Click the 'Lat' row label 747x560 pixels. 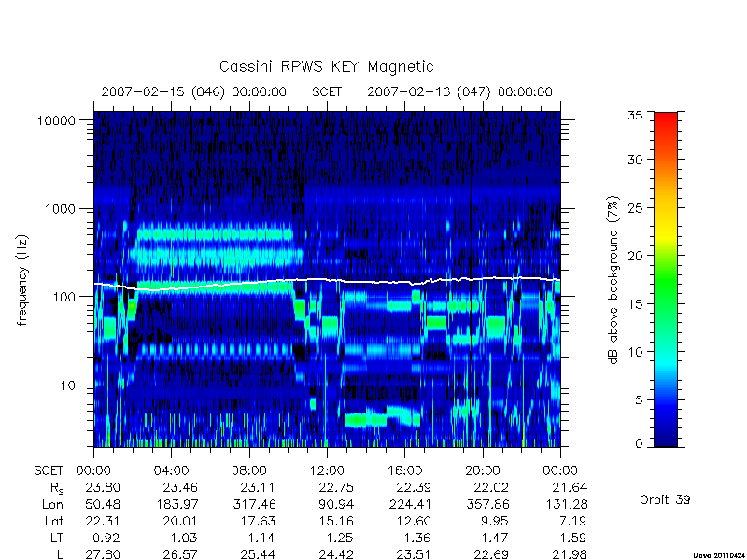(54, 521)
